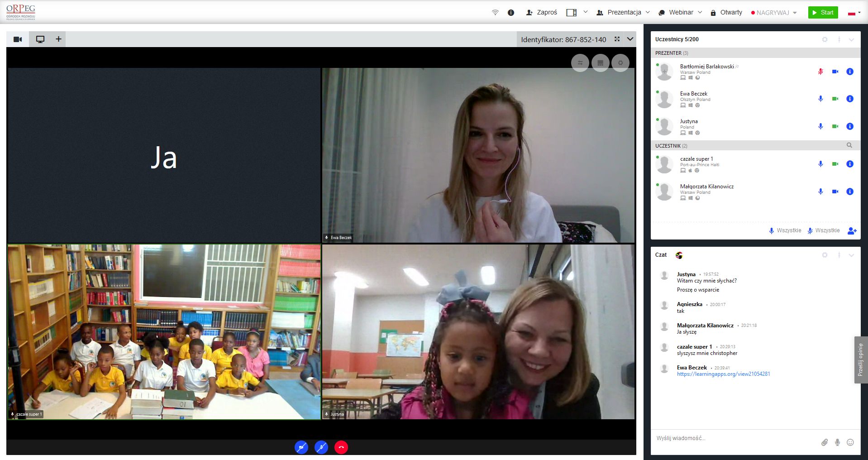
Task: Open the learningapps.org link in chat
Action: [x=723, y=374]
